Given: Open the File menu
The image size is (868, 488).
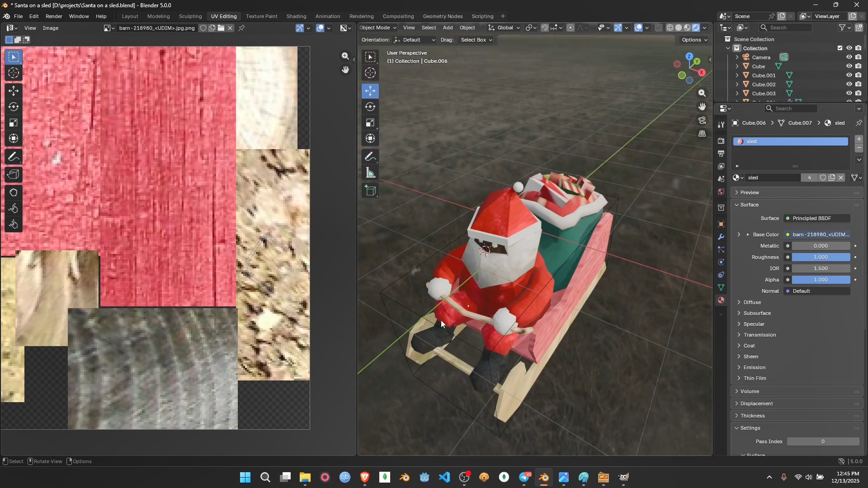Looking at the screenshot, I should [18, 16].
